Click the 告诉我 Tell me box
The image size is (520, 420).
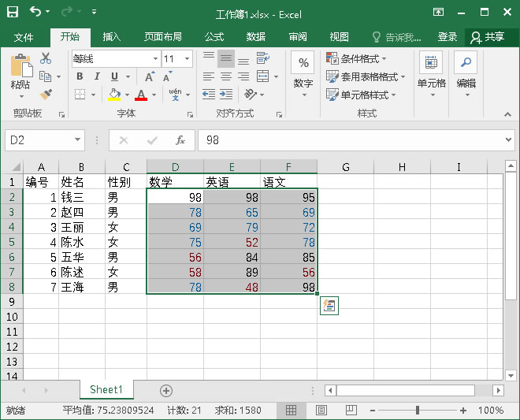pyautogui.click(x=396, y=37)
